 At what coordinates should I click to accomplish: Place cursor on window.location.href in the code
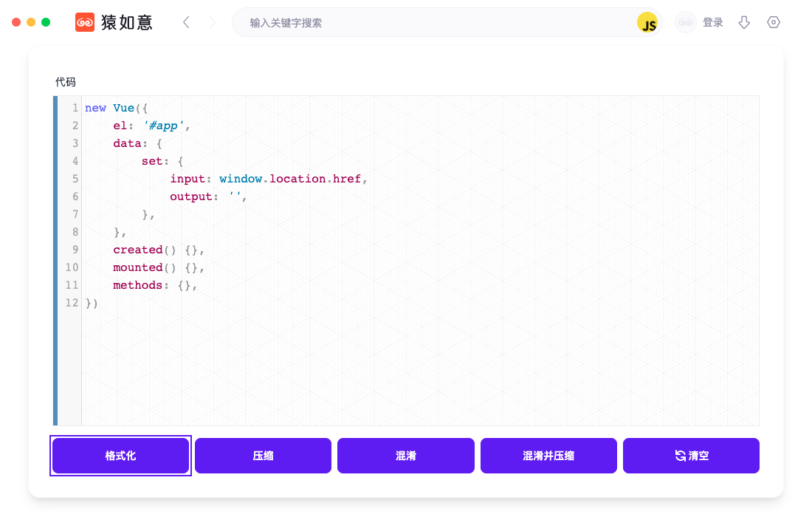point(292,179)
